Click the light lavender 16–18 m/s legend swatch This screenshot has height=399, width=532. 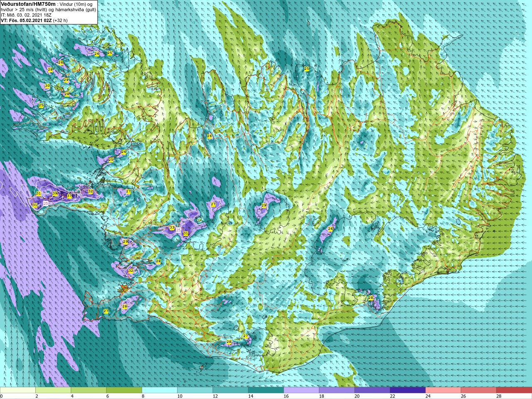pyautogui.click(x=301, y=390)
